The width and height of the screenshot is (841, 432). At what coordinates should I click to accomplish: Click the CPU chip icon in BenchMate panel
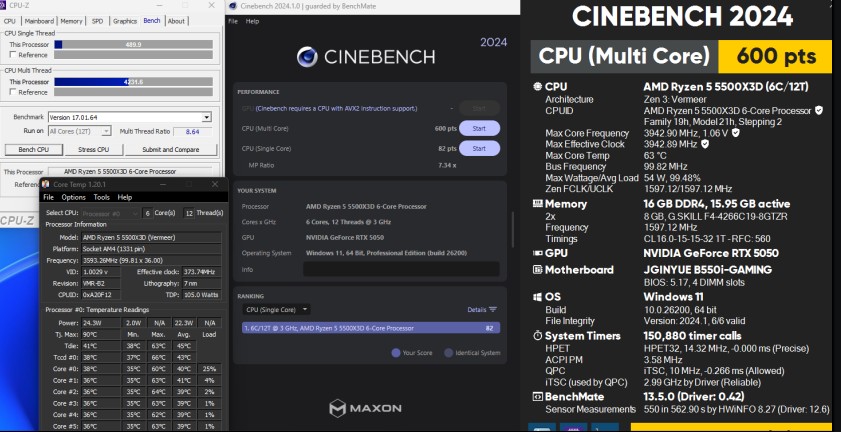click(537, 86)
